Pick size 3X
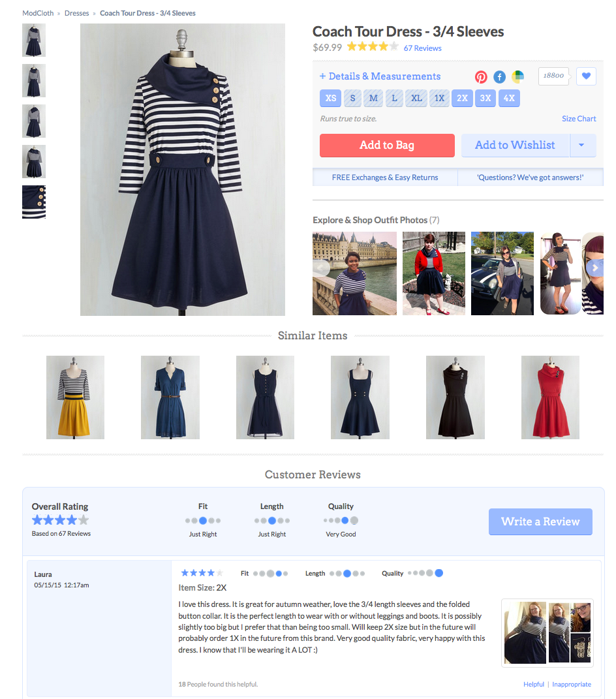The image size is (616, 699). tap(485, 98)
